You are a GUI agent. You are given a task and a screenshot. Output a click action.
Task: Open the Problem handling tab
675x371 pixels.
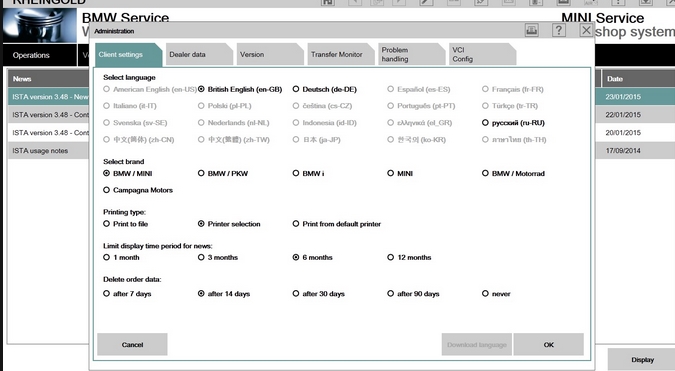[x=411, y=55]
